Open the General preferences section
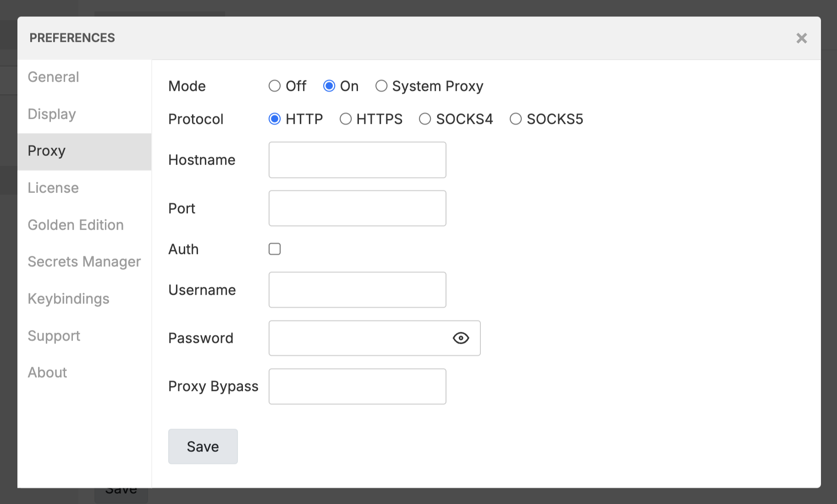This screenshot has width=837, height=504. (53, 77)
